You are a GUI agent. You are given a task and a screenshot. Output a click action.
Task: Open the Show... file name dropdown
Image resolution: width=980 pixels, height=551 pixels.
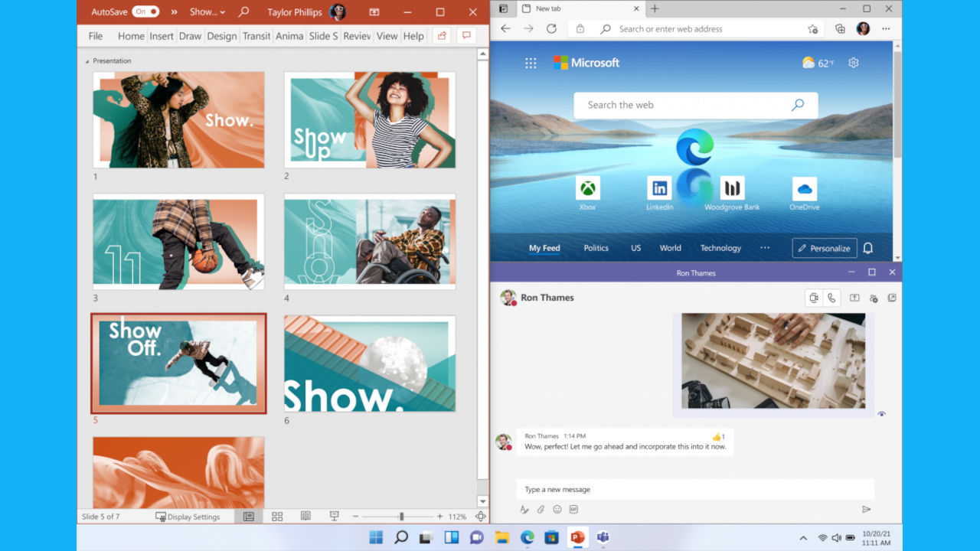(207, 11)
